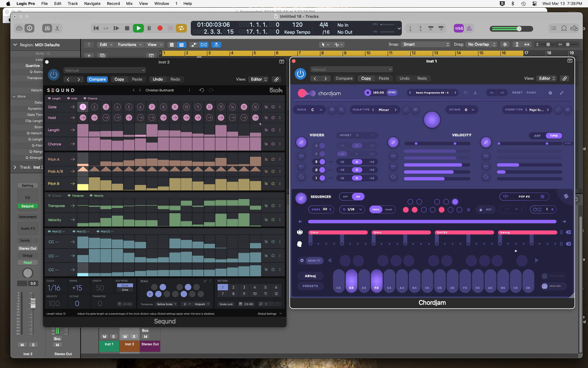Open the List Editors icon
Image resolution: width=588 pixels, height=368 pixels.
(x=553, y=28)
